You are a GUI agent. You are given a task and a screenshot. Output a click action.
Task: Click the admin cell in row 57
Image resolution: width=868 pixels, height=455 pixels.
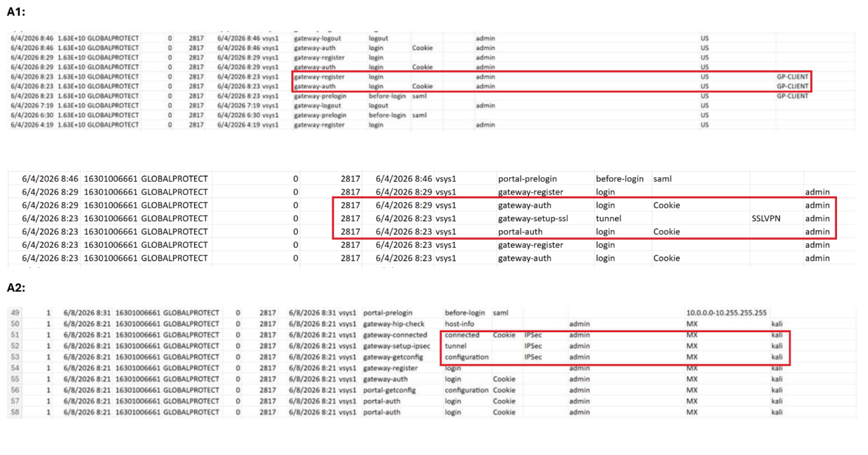[x=579, y=402]
